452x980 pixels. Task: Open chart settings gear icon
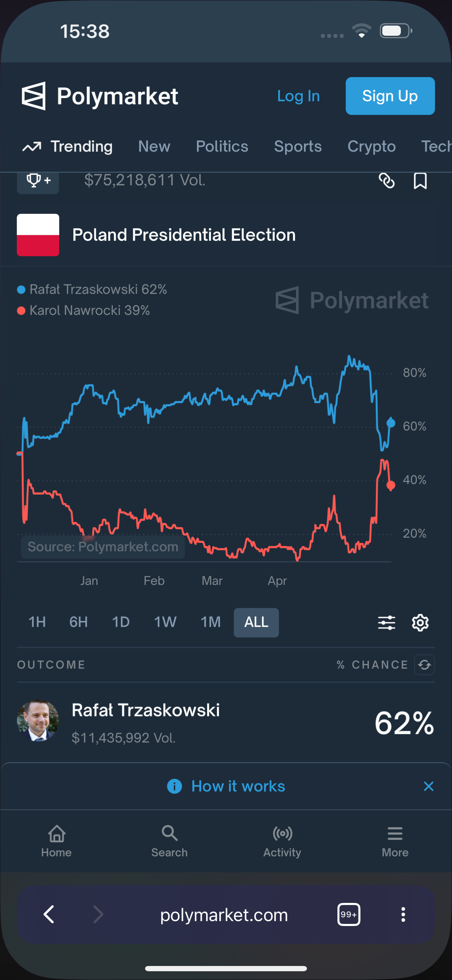click(420, 623)
